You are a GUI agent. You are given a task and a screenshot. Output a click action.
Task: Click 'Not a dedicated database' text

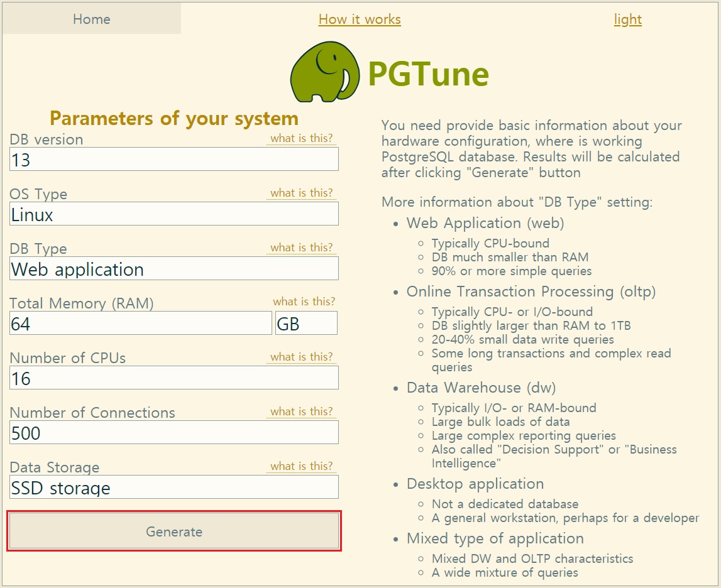[505, 504]
